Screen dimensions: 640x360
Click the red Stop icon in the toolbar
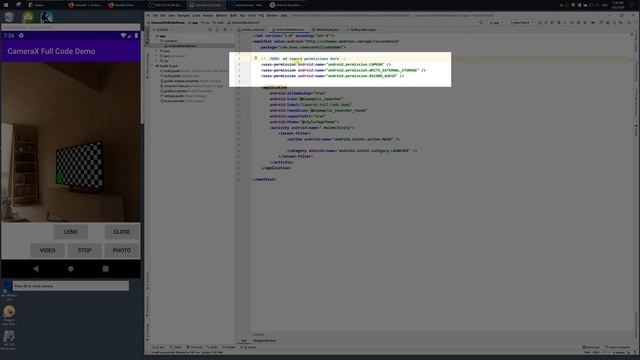(585, 22)
